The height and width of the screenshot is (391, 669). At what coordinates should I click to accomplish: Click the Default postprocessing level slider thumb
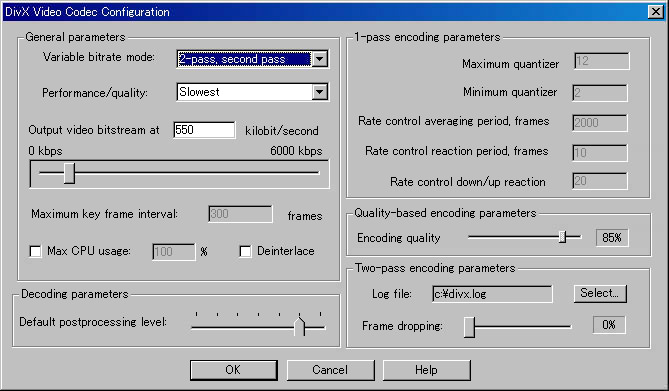[300, 327]
